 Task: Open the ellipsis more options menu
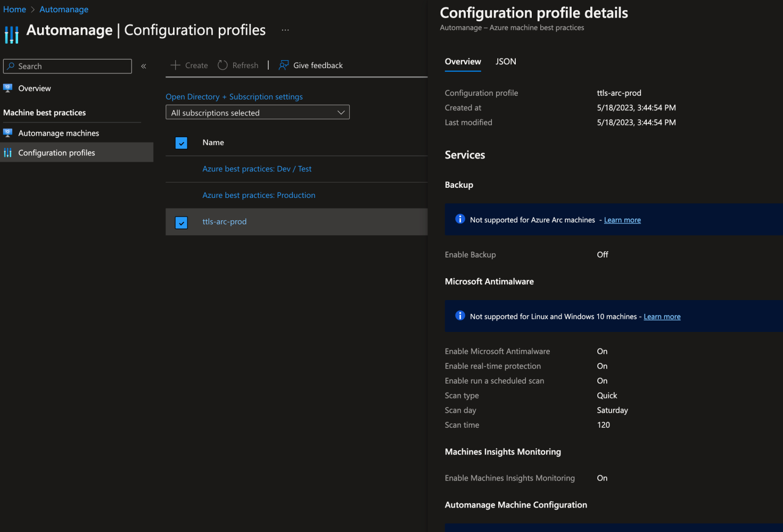tap(285, 30)
